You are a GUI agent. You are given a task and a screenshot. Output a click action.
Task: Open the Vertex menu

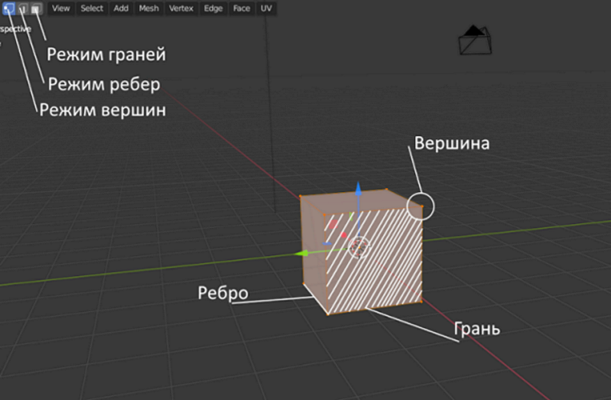[181, 8]
